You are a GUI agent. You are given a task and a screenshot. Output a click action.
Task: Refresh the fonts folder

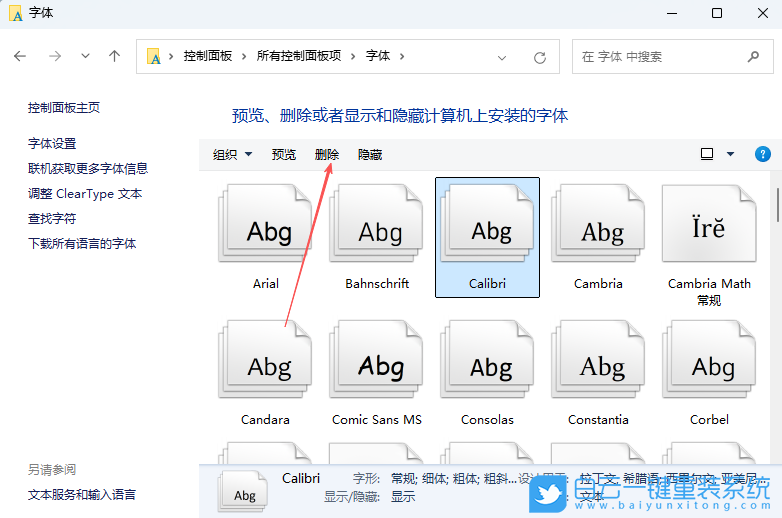[x=540, y=58]
